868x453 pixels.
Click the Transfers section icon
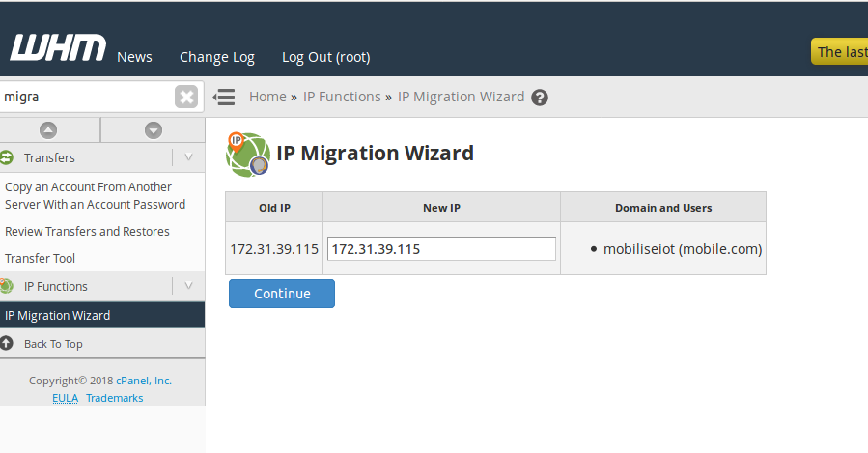point(7,157)
